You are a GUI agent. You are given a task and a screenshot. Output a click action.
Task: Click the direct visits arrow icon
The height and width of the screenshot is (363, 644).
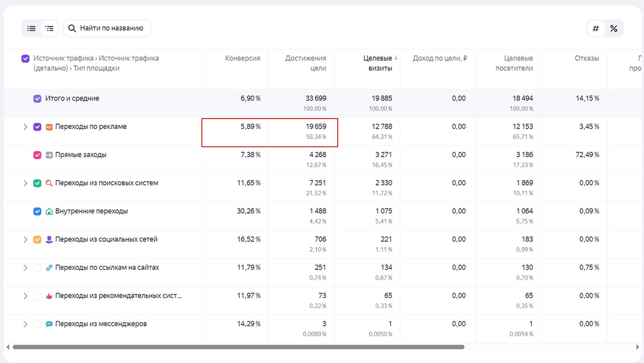49,155
